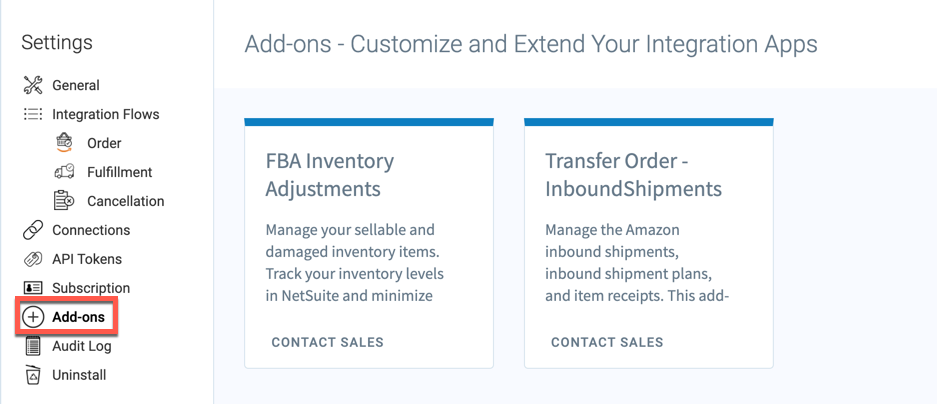Contact sales for Transfer Order InboundShipments
Viewport: 937px width, 404px height.
(607, 342)
